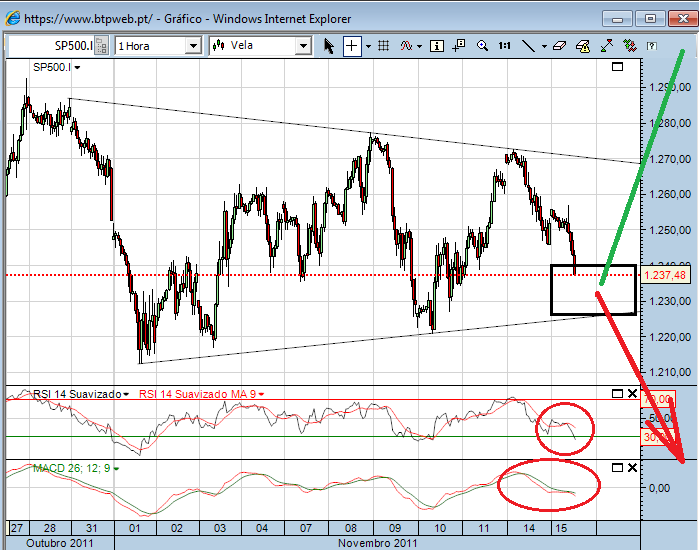
Task: Click the red-green arrow line tool
Action: click(x=607, y=45)
